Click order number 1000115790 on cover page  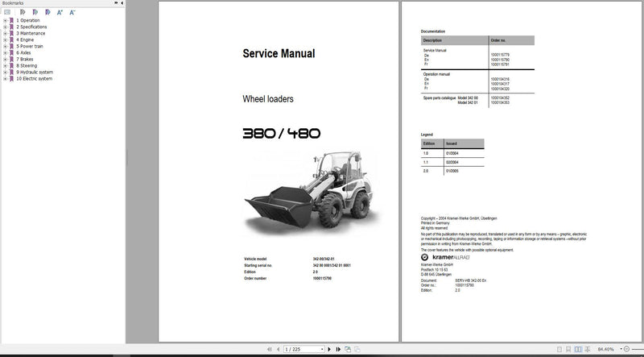click(x=322, y=279)
